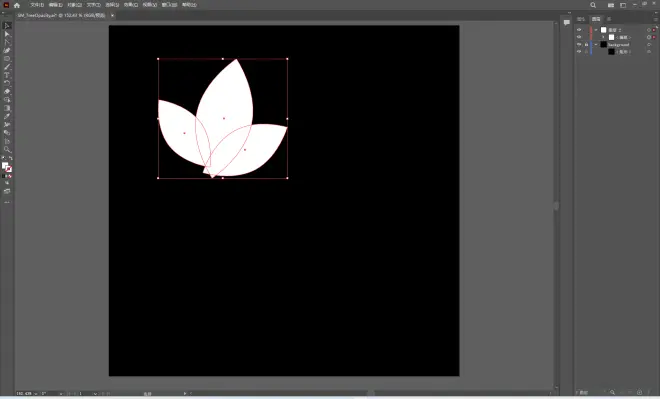Open the artboard number dropdown in status bar
The height and width of the screenshot is (399, 660).
tap(95, 394)
